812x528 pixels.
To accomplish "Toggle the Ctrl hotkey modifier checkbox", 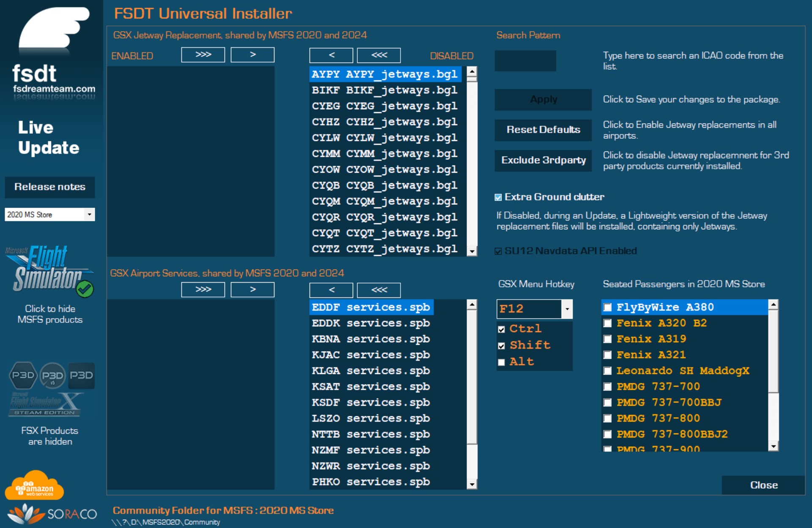I will 502,329.
